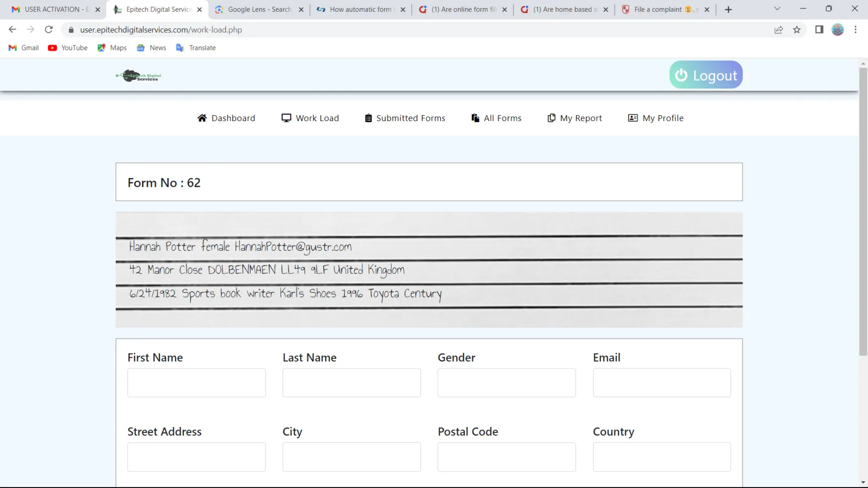
Task: Open Chrome's three-dot menu
Action: point(856,30)
